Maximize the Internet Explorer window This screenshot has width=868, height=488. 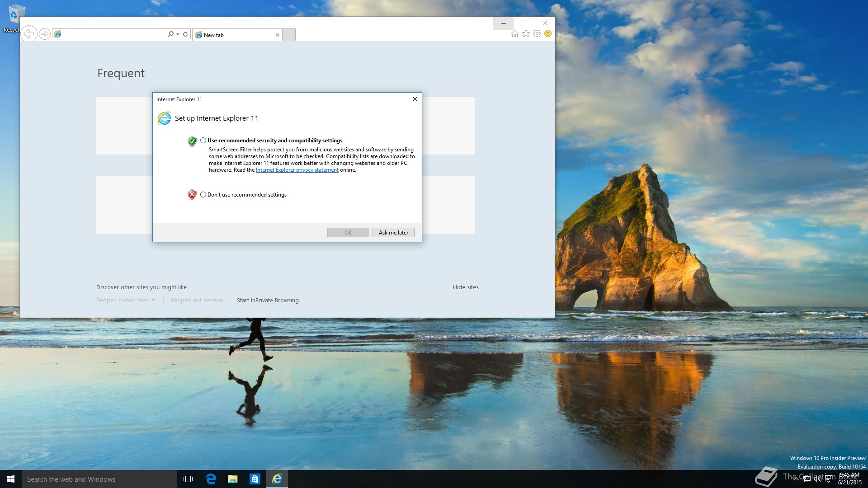click(524, 23)
